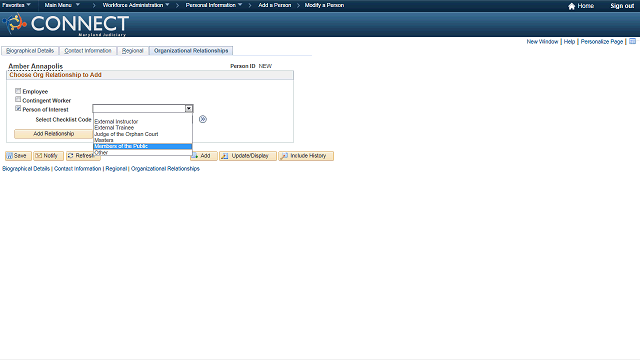Click the Help link

[569, 42]
